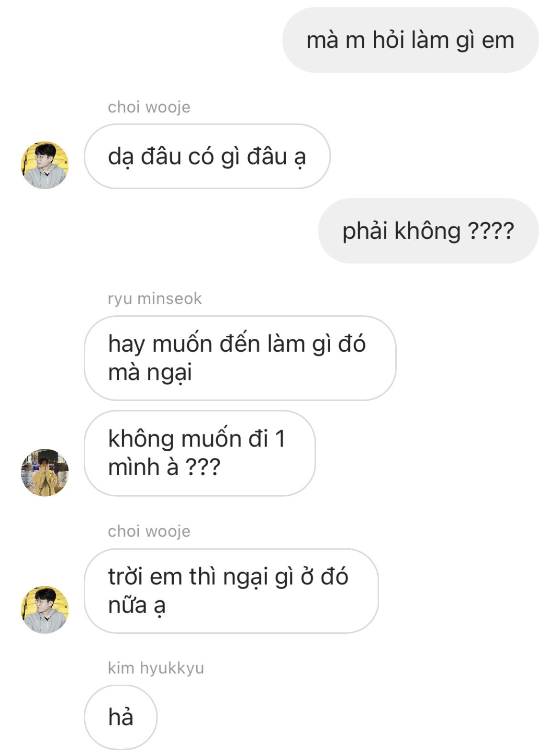Tap 'mình à ???' in ryu minseok's second bubble
The height and width of the screenshot is (755, 560).
(x=164, y=467)
